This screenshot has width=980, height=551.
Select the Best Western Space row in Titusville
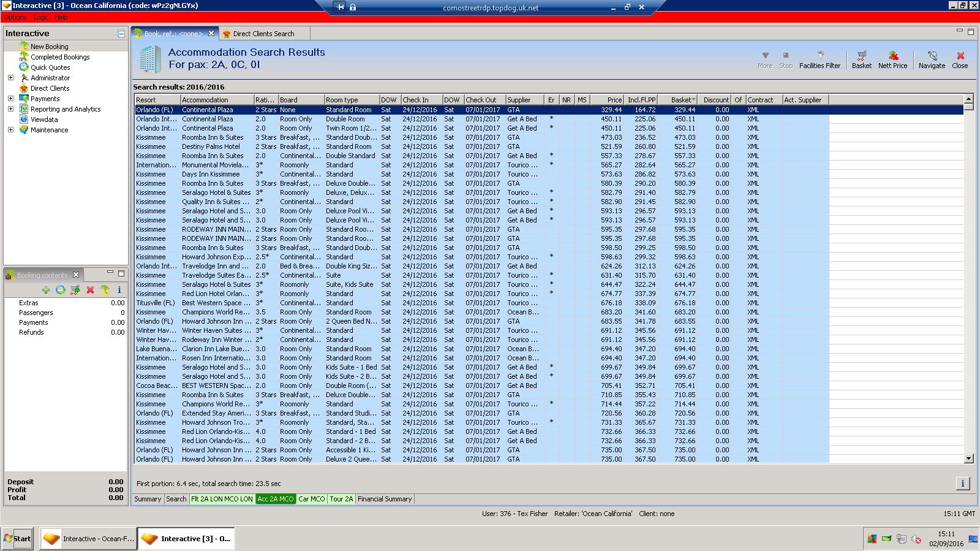[481, 303]
